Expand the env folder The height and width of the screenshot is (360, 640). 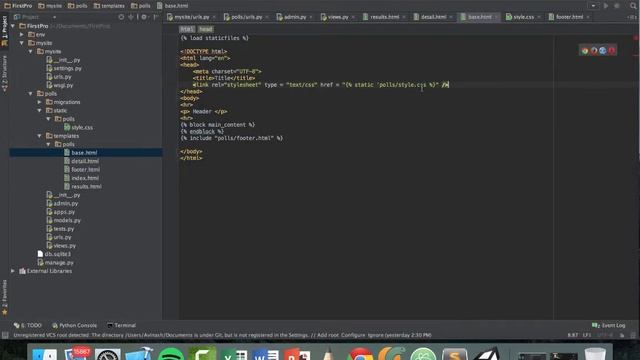pos(22,35)
